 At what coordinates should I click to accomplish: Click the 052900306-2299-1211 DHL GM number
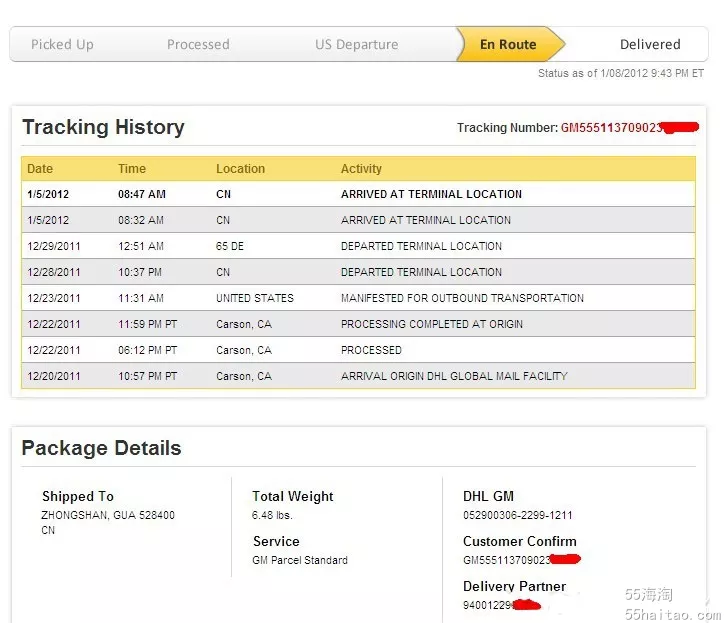coord(518,515)
